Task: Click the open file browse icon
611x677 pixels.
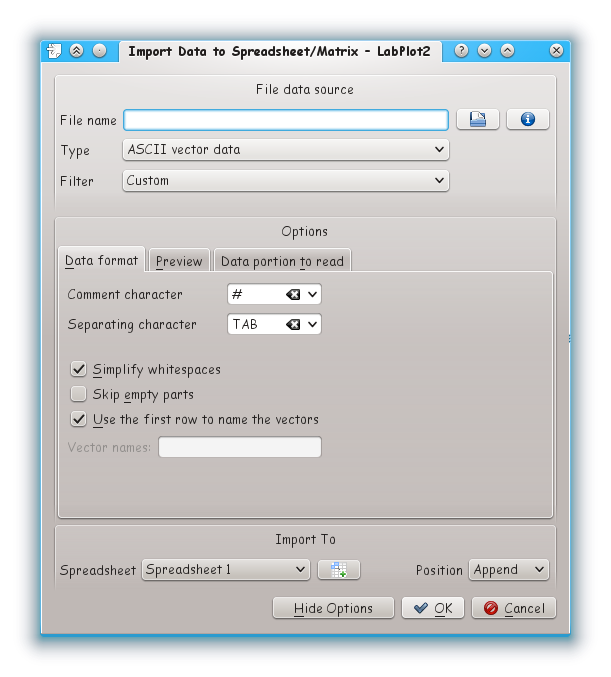Action: (478, 120)
